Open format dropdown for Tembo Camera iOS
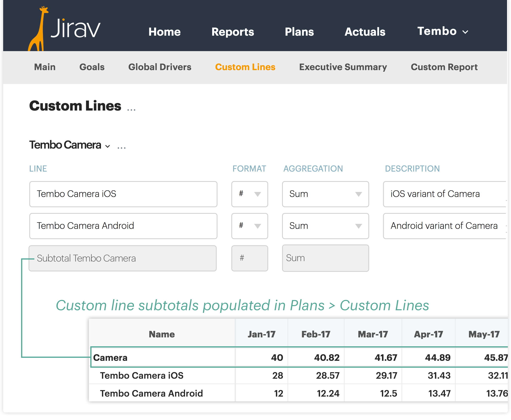Viewport: 511px width, 420px height. click(250, 194)
